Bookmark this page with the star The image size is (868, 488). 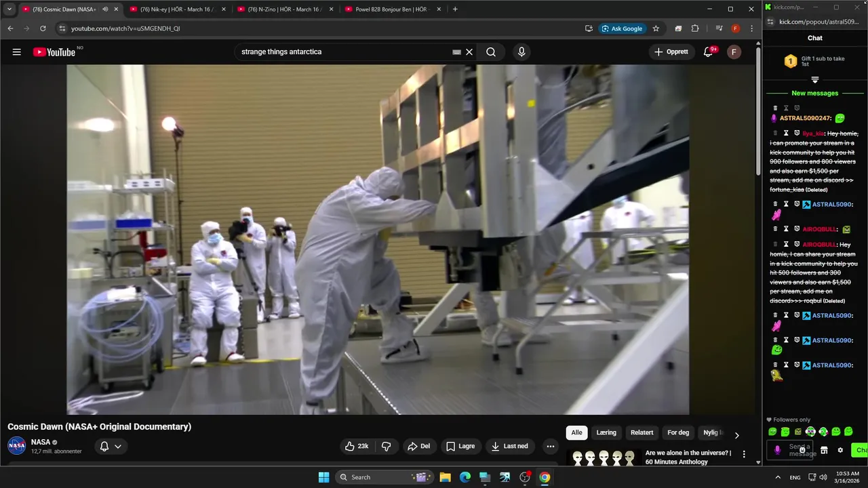pyautogui.click(x=656, y=28)
